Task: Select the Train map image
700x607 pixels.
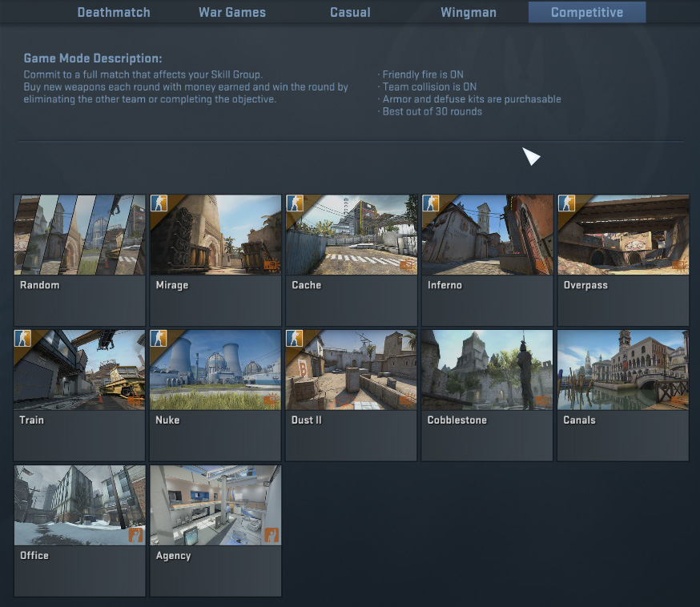Action: [79, 370]
